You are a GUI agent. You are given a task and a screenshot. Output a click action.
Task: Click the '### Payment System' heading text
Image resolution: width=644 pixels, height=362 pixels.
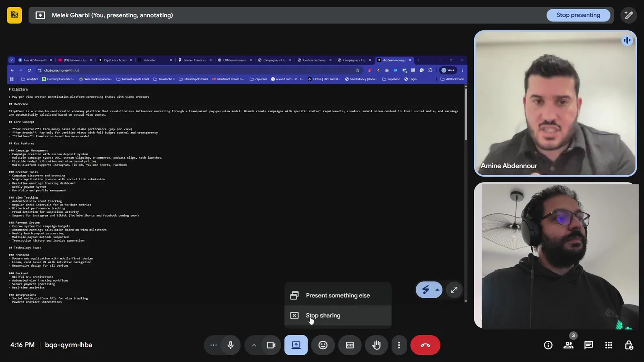[x=24, y=223]
